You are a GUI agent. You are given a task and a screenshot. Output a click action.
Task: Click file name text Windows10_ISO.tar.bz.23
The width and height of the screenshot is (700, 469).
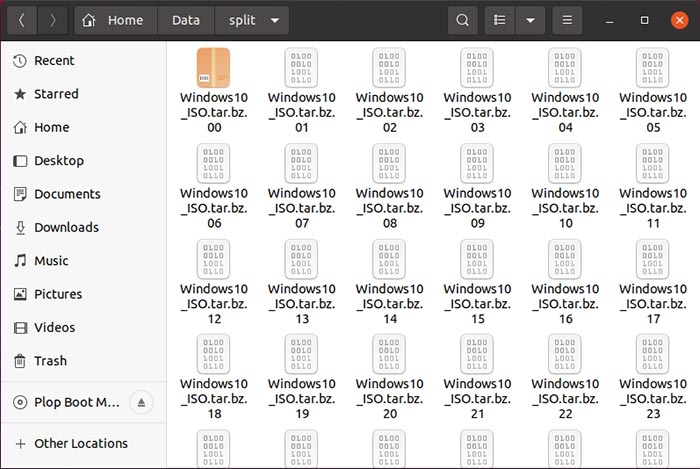(653, 399)
